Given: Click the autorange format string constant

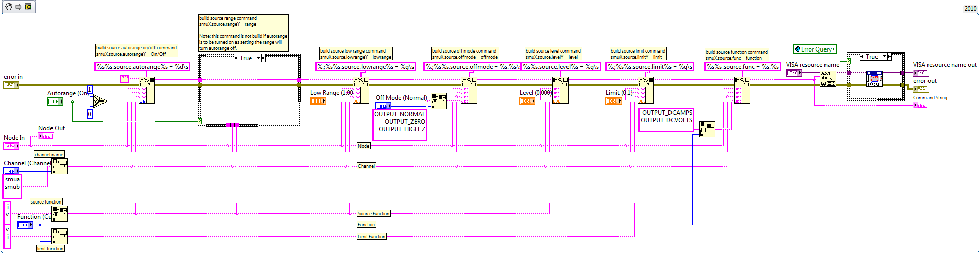Looking at the screenshot, I should (142, 67).
